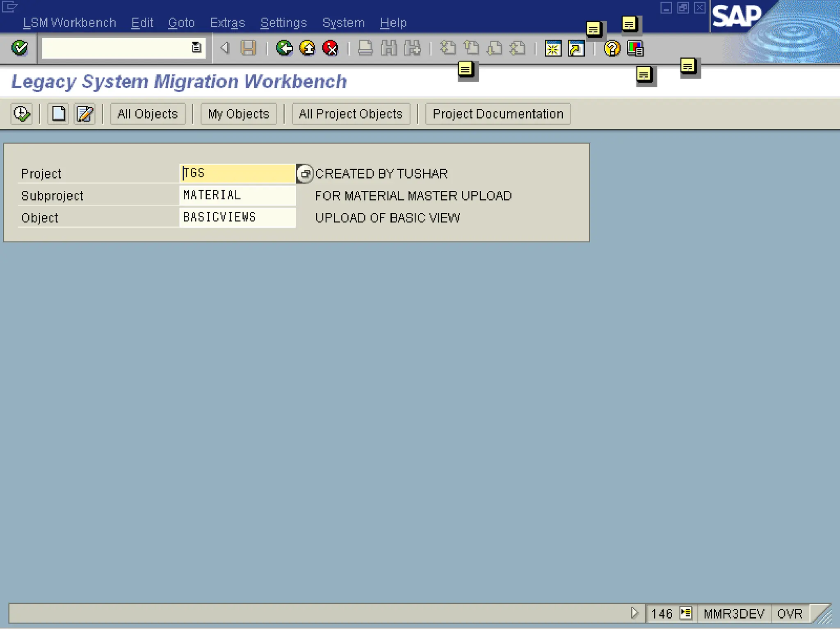
Task: Click the Create new entry page icon
Action: 58,114
